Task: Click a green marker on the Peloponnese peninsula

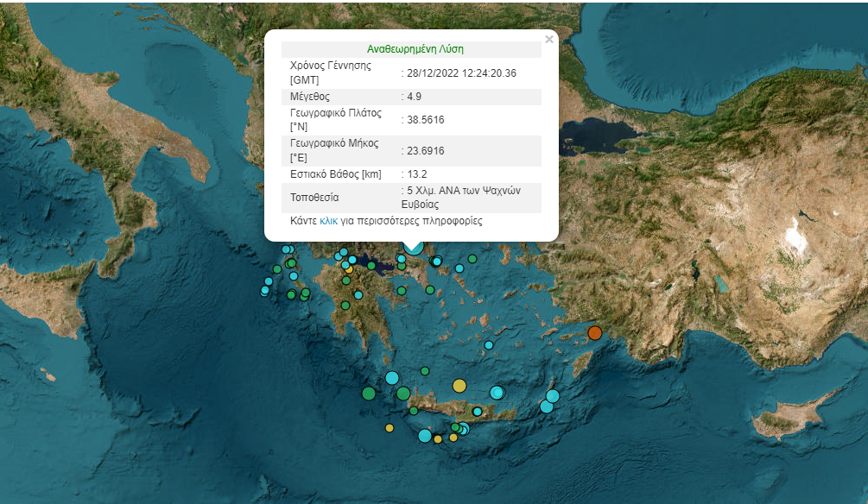Action: pos(345,306)
